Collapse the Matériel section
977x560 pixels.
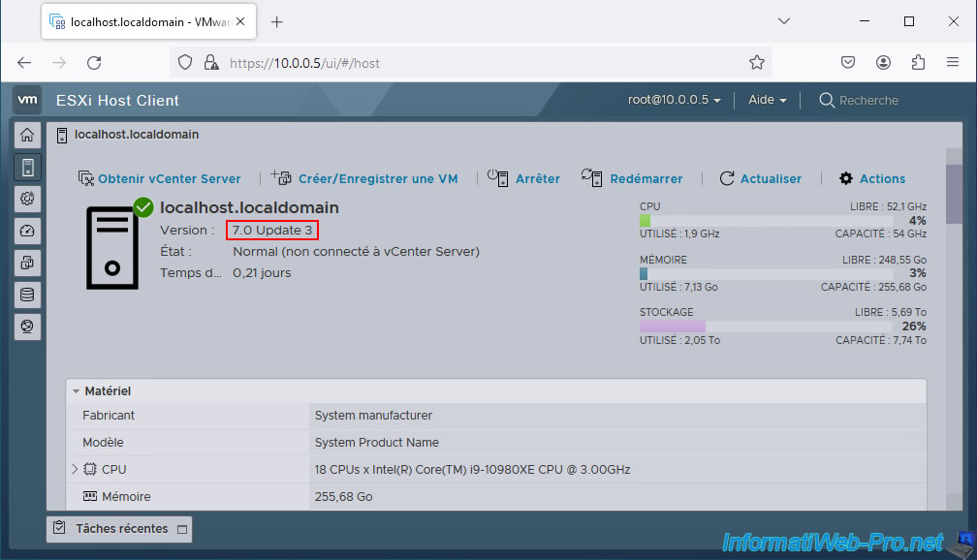coord(77,391)
